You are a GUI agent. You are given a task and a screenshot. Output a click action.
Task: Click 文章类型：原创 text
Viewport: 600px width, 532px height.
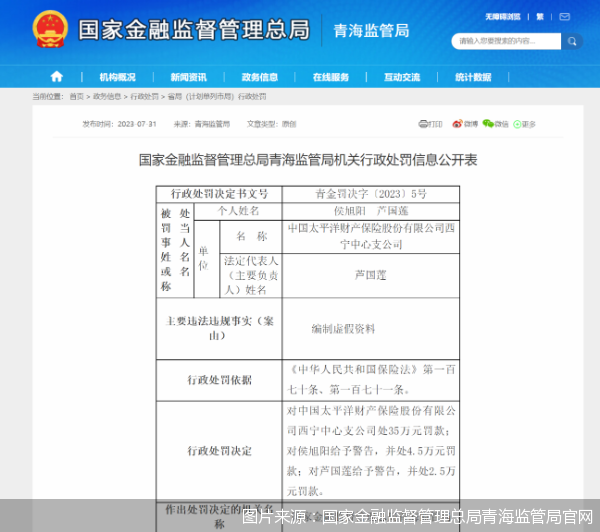[271, 124]
